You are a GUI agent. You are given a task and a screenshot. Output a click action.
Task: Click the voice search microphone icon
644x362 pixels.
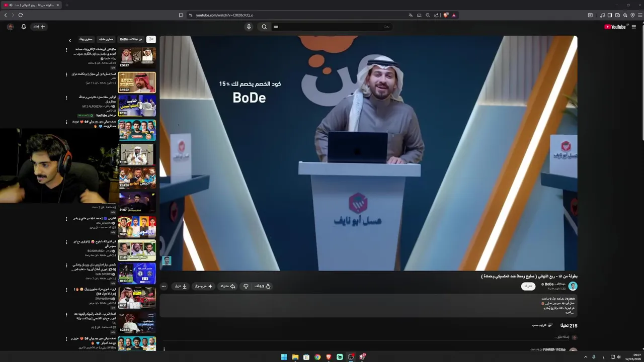click(249, 27)
